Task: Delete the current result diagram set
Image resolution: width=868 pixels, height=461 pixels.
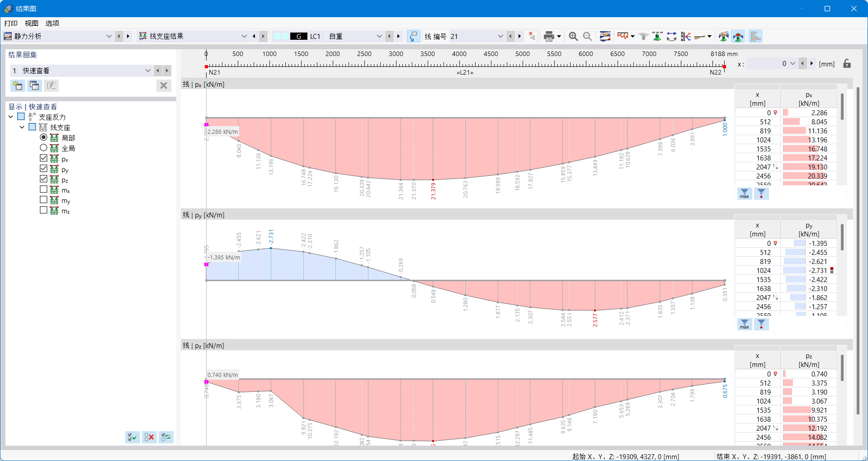Action: 164,85
